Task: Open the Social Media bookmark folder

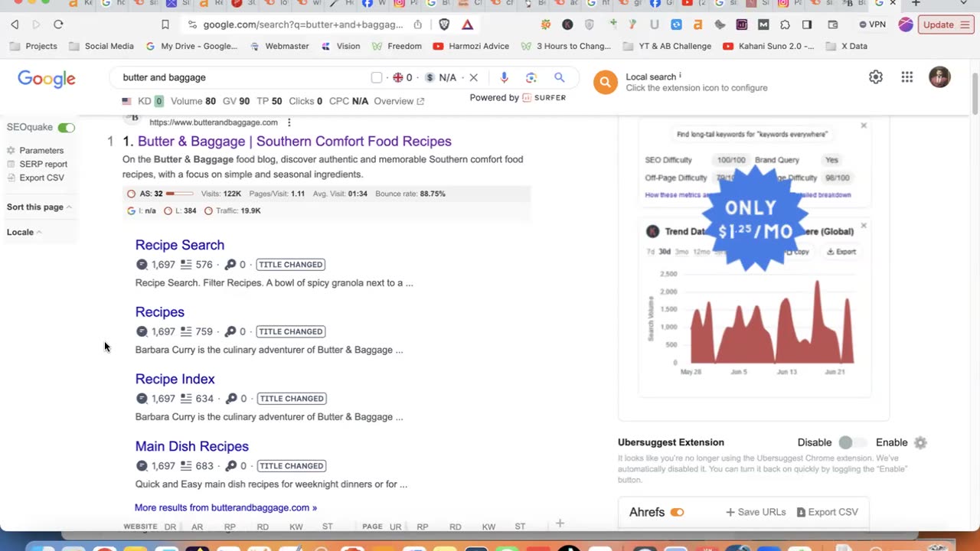Action: coord(101,46)
